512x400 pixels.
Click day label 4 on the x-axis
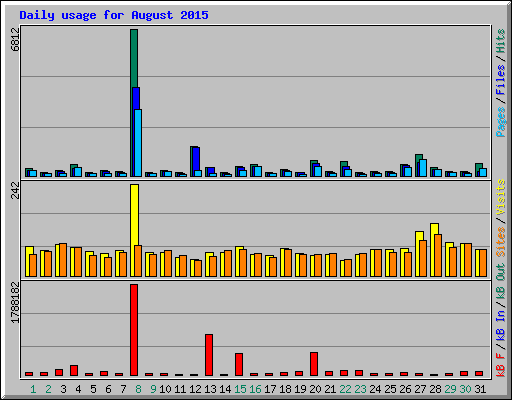click(x=78, y=389)
